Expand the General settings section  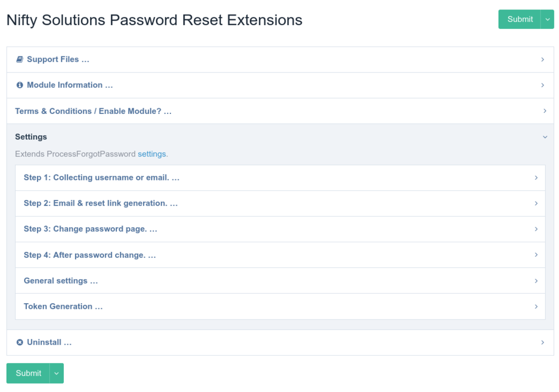coord(60,281)
